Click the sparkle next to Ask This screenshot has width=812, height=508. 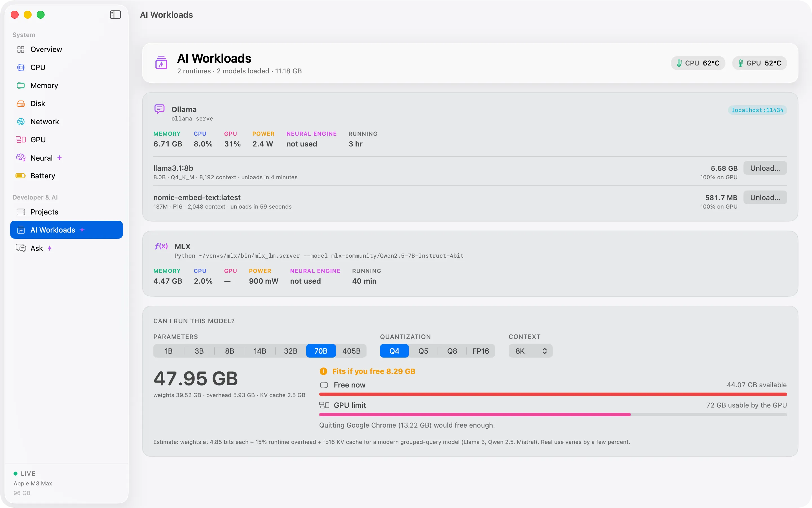(x=50, y=248)
